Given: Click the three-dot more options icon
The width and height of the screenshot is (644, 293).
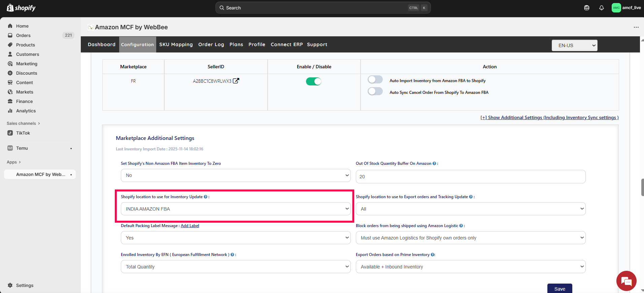Looking at the screenshot, I should tap(636, 27).
